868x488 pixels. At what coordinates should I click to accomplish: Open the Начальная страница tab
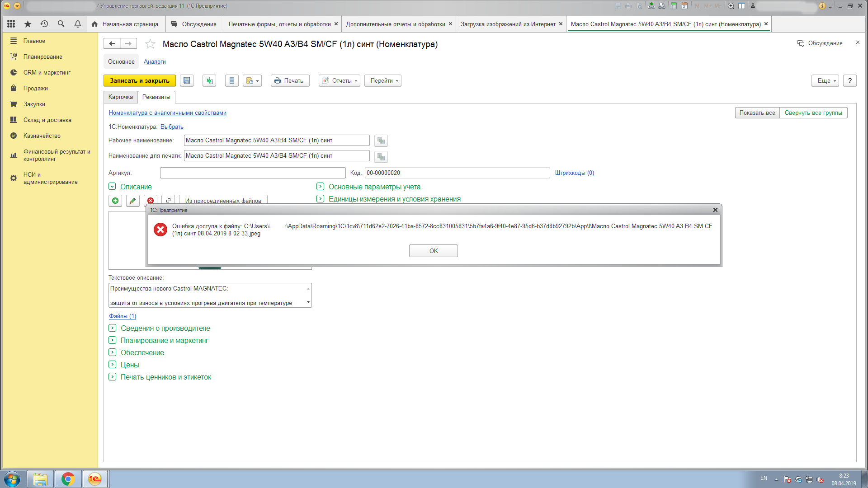[125, 24]
